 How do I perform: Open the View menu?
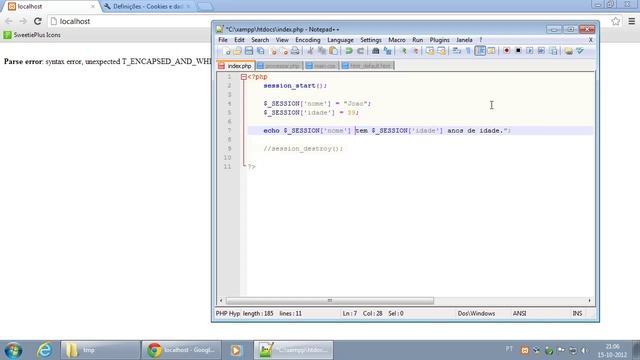[282, 40]
